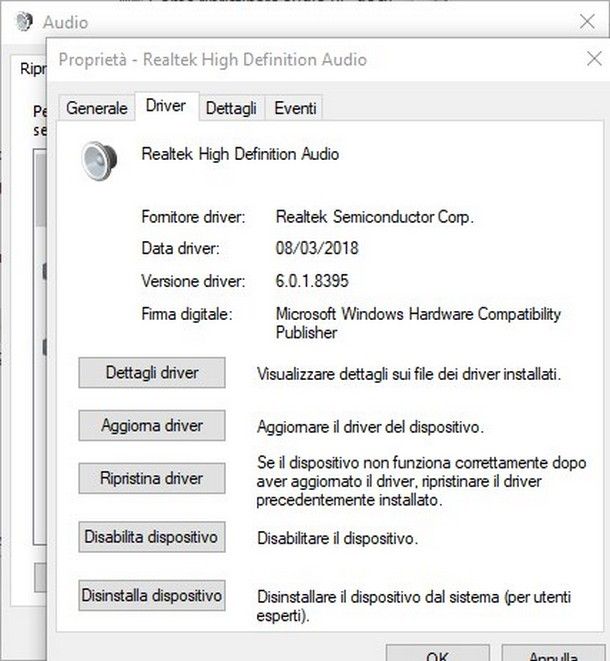610x661 pixels.
Task: Close the Proprietà Realtek dialog
Action: (594, 59)
